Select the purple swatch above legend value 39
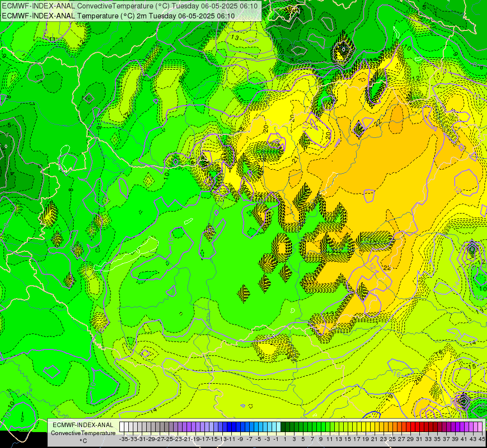The height and width of the screenshot is (448, 487). [454, 427]
